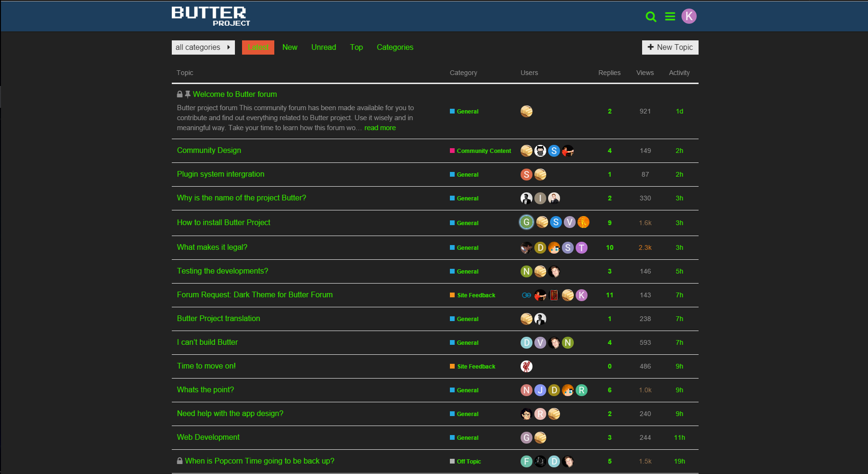The image size is (868, 474).
Task: Open the Welcome to Butter forum topic
Action: click(x=235, y=94)
